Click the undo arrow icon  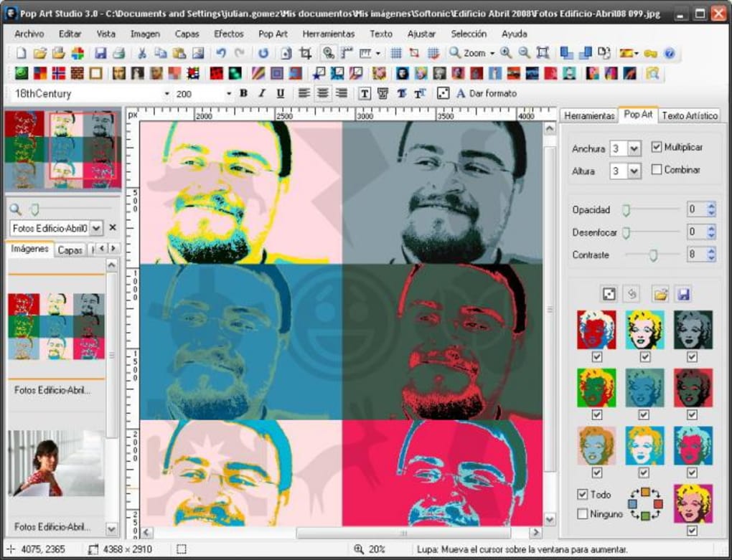(x=221, y=53)
